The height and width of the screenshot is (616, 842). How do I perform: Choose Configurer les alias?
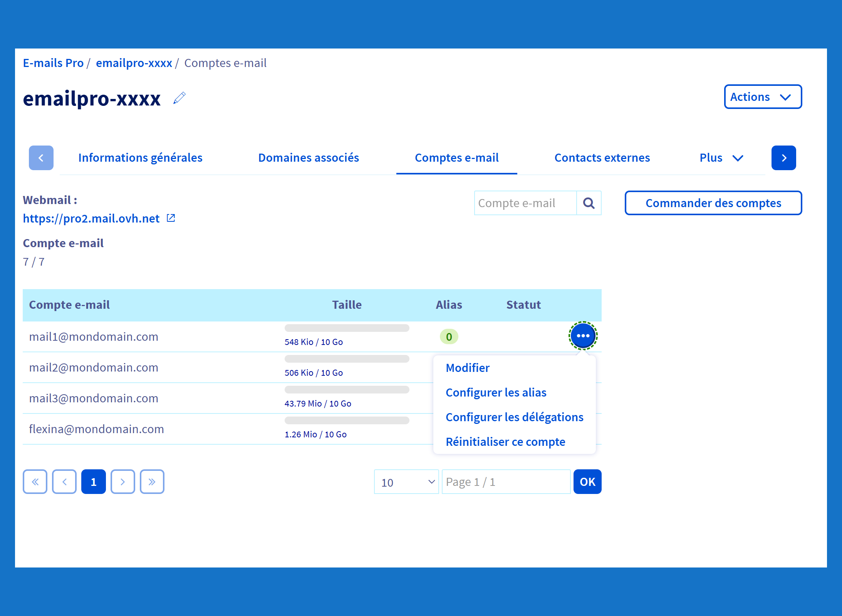pyautogui.click(x=496, y=392)
